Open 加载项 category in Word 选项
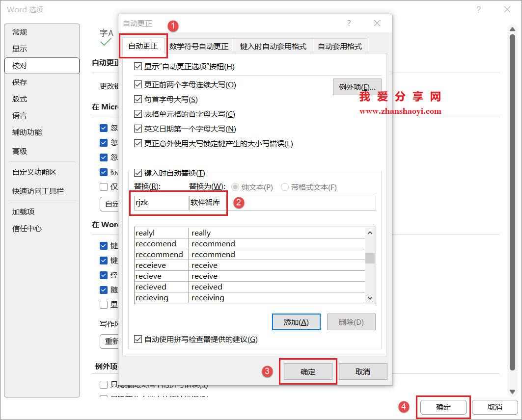This screenshot has width=522, height=420. 42,212
